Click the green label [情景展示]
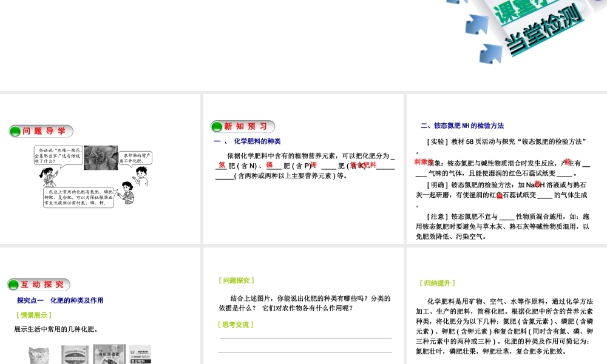Screen dimensions: 607x364 (34, 315)
